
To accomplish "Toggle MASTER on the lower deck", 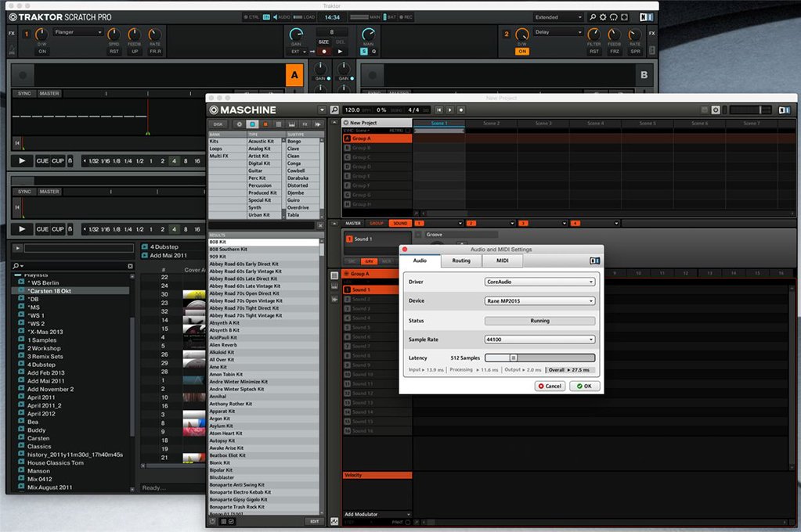I will [x=49, y=192].
